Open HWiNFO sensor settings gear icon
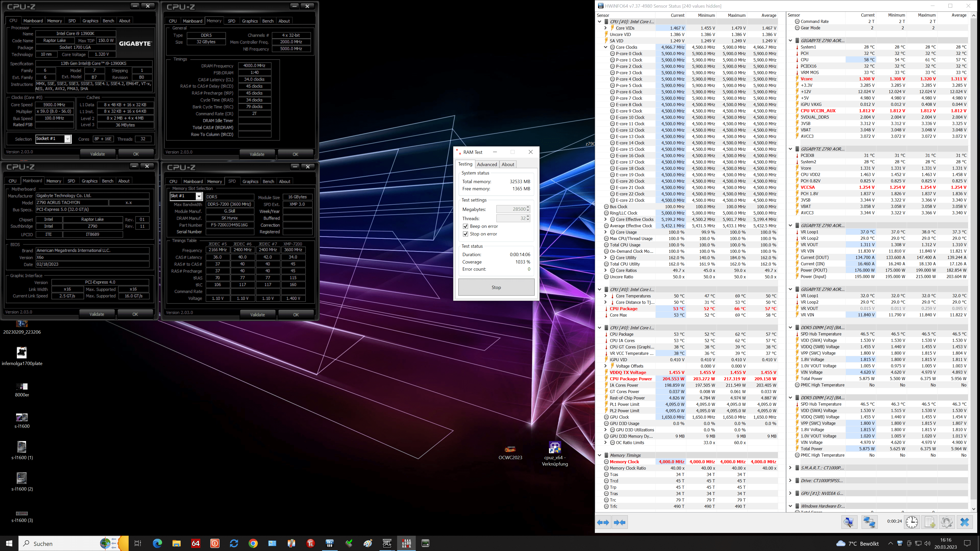Viewport: 980px width, 551px height. tap(947, 522)
